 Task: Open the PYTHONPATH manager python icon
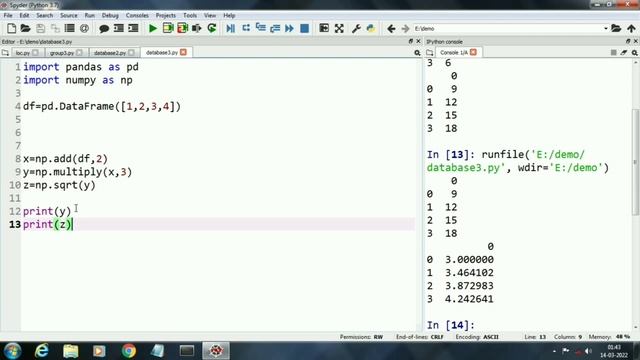(x=371, y=28)
